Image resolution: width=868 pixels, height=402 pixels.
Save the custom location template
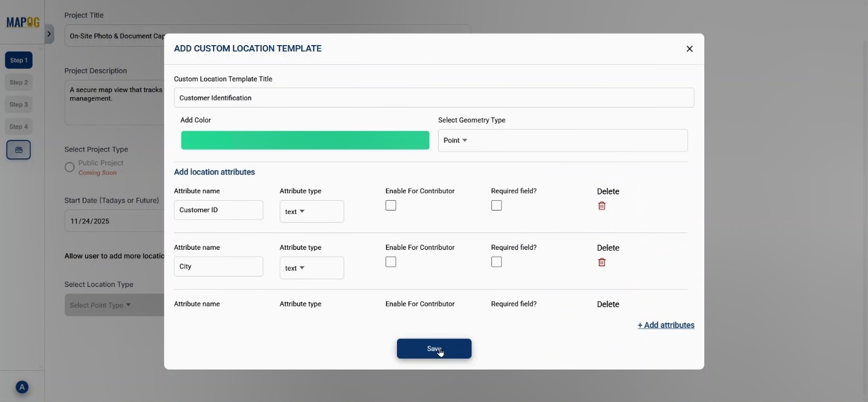434,348
